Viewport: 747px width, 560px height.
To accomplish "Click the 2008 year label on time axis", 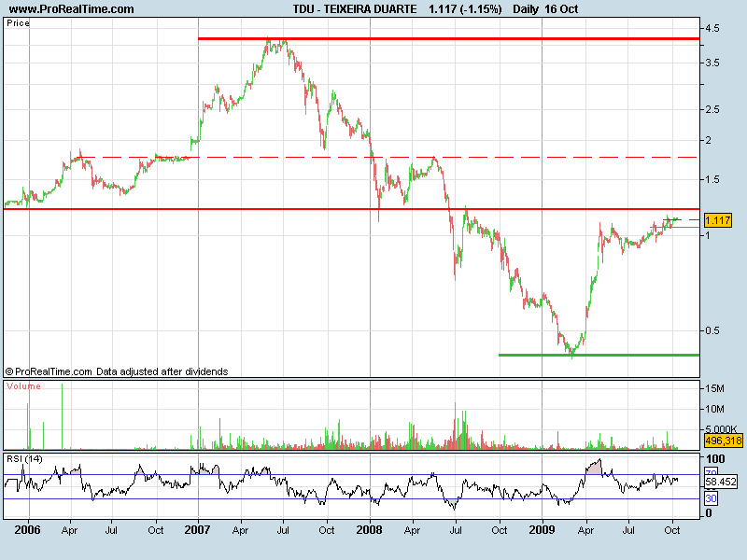I will [369, 530].
